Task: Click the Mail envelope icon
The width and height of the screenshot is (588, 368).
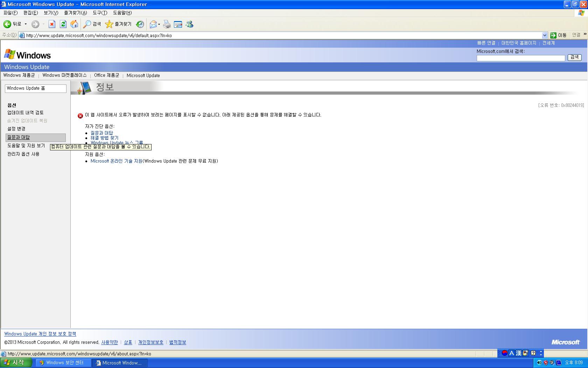Action: pos(153,24)
